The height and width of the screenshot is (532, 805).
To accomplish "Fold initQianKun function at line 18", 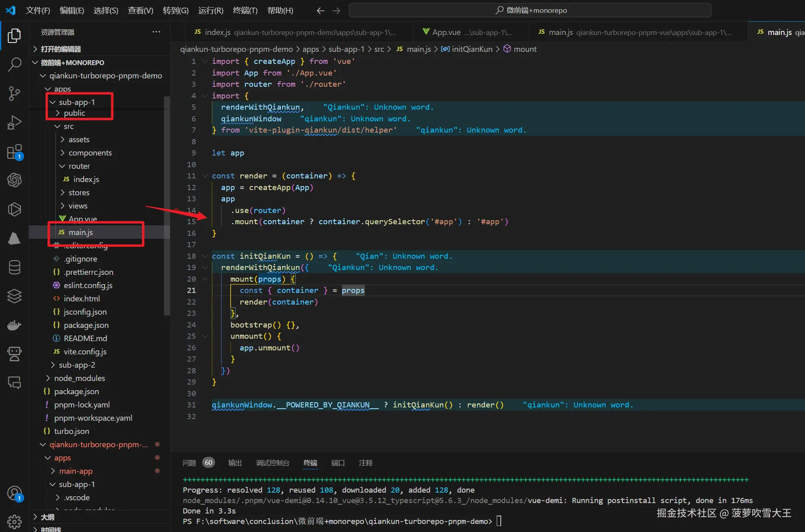I will 205,256.
